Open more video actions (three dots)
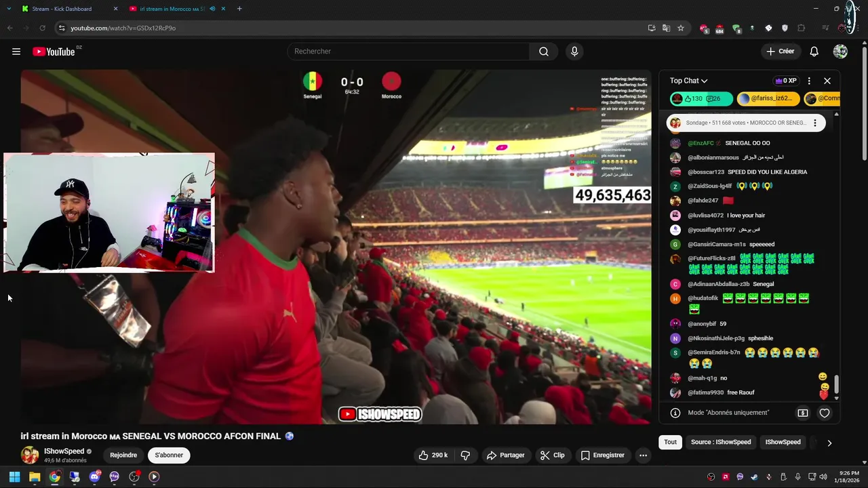The height and width of the screenshot is (488, 868). [643, 455]
